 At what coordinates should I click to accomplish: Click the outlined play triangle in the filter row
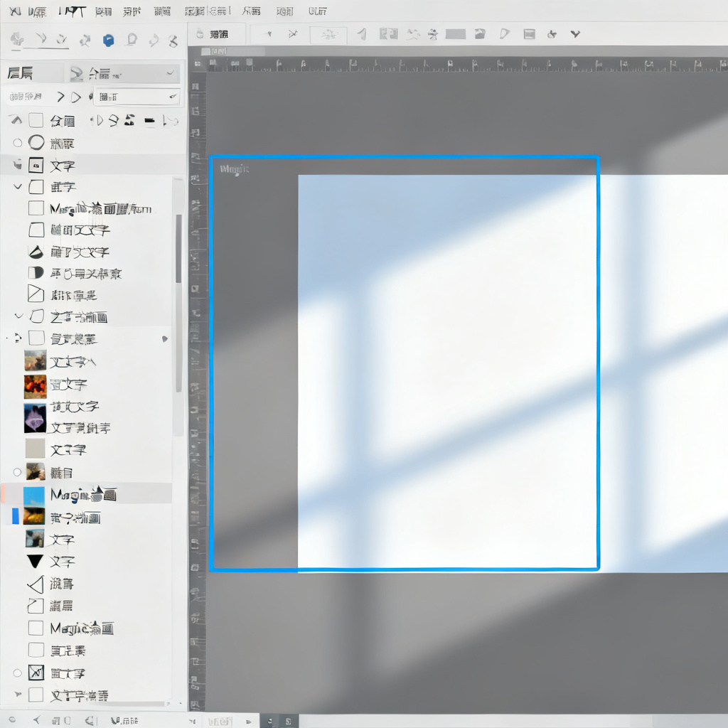76,97
